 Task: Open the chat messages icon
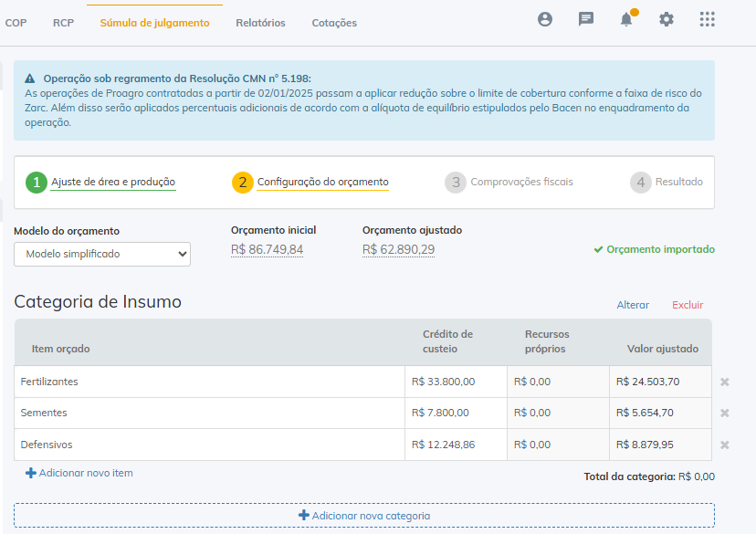[586, 19]
